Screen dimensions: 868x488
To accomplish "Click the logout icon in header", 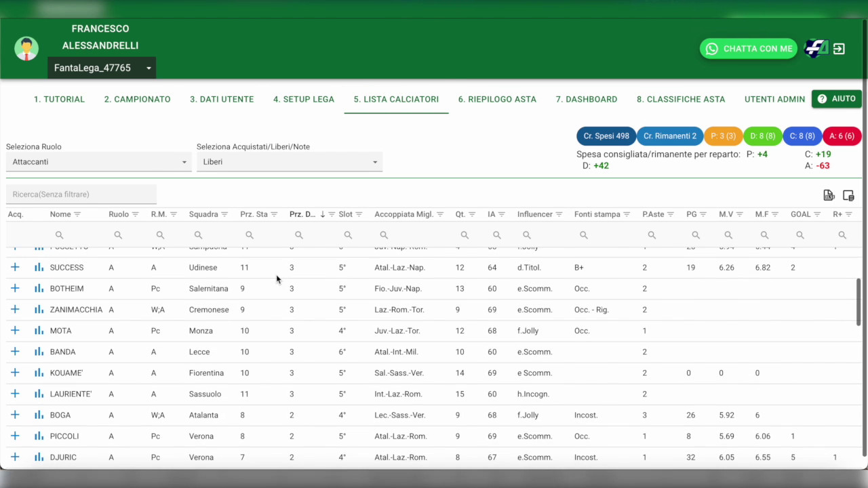I will coord(839,49).
